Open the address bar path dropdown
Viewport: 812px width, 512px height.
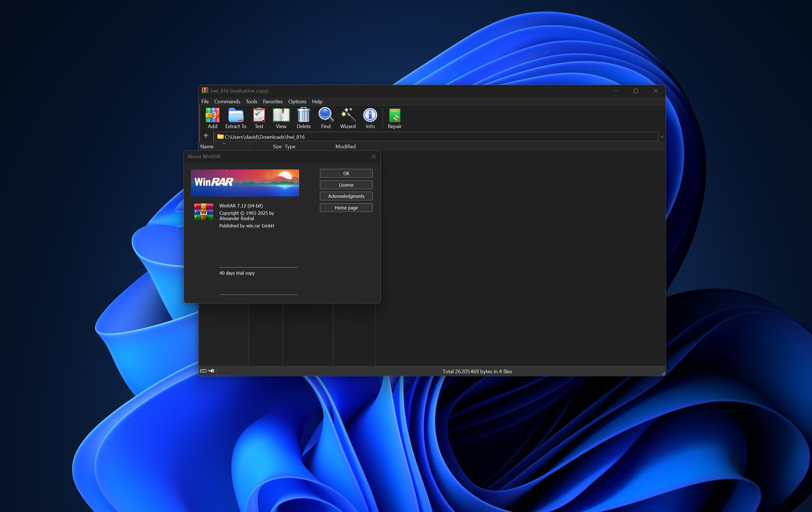coord(662,137)
